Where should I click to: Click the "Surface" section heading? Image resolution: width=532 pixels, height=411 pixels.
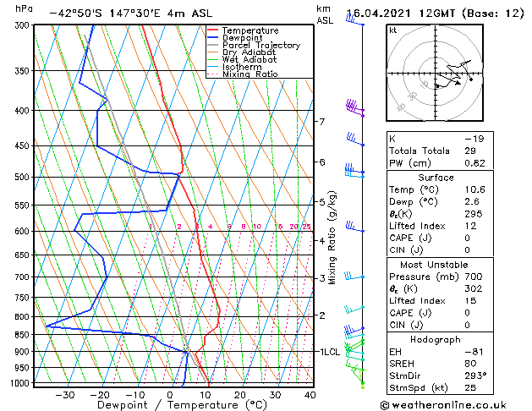tap(436, 178)
